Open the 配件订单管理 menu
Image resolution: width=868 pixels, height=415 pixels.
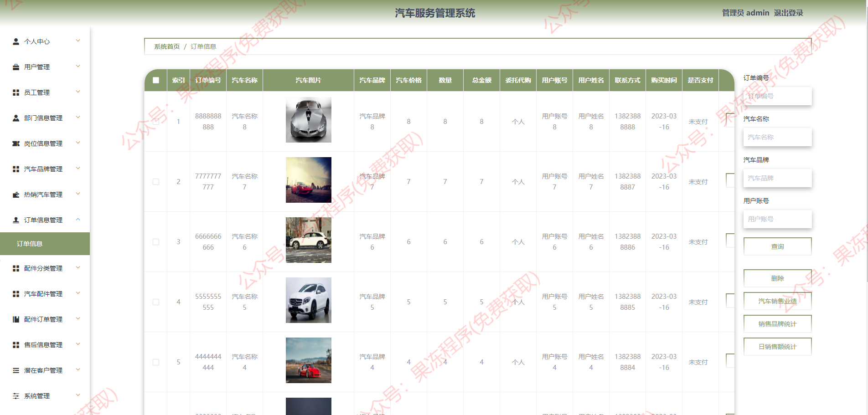click(45, 319)
